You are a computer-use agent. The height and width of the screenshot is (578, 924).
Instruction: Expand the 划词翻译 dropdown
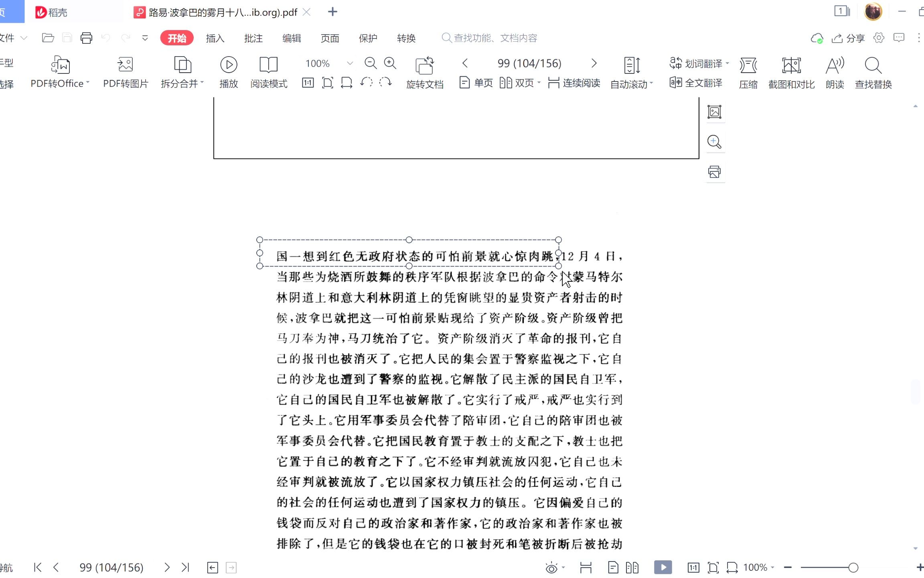727,63
